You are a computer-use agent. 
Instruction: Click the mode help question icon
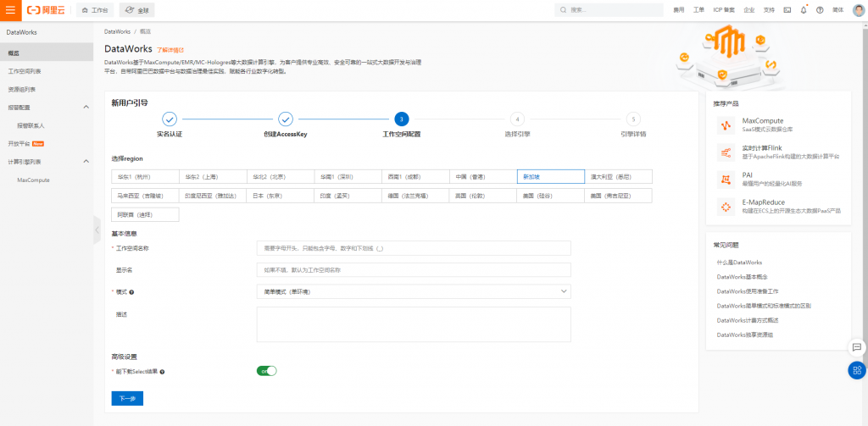[131, 292]
